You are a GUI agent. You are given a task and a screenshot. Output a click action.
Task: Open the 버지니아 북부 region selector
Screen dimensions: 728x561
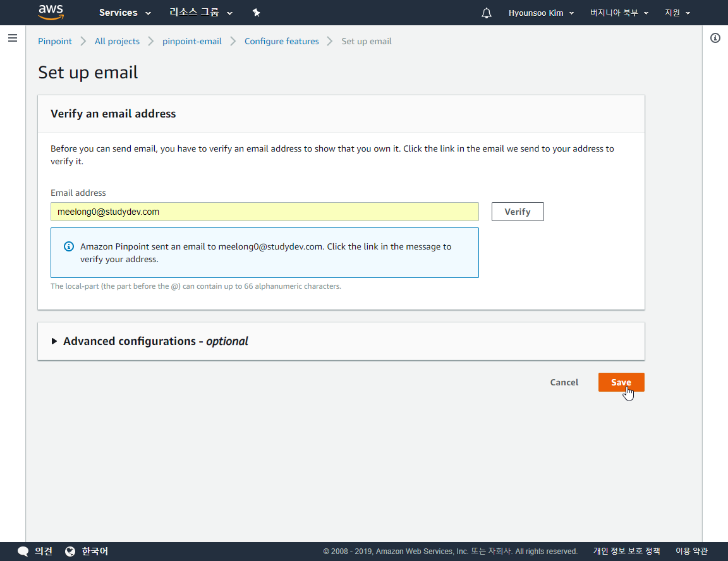pos(619,13)
